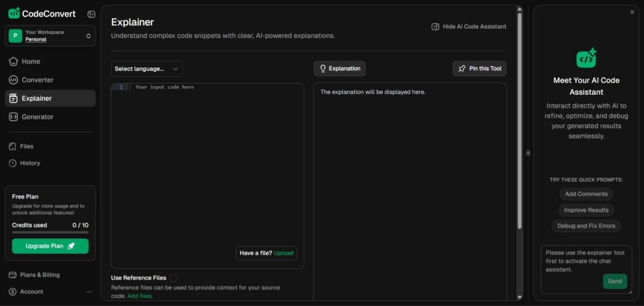Click the Upload file link

coord(283,253)
